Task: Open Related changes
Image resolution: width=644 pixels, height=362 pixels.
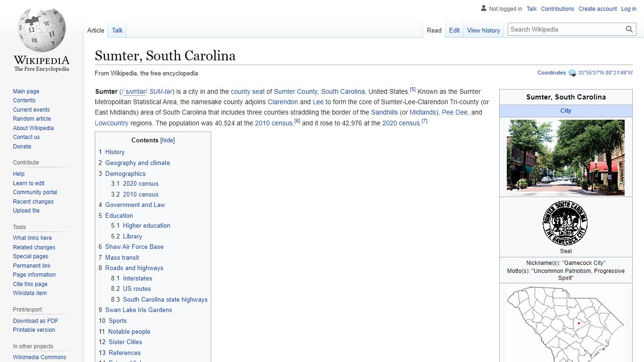Action: tap(34, 247)
